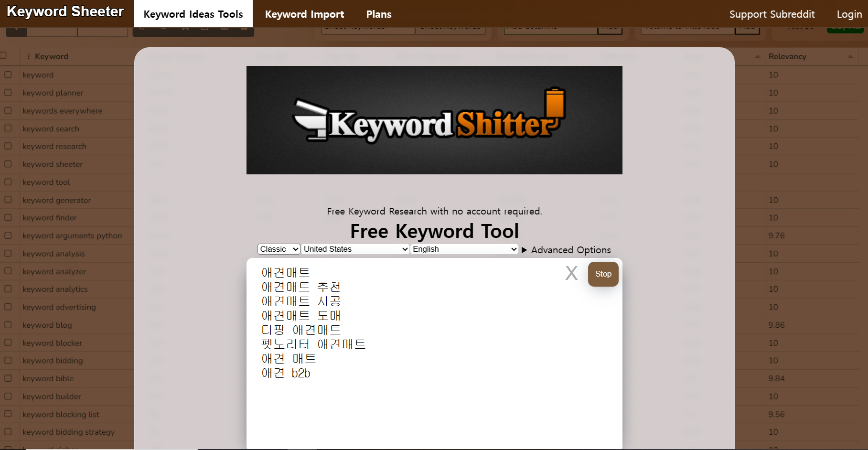The image size is (868, 450).
Task: Open the English language dropdown
Action: click(x=464, y=249)
